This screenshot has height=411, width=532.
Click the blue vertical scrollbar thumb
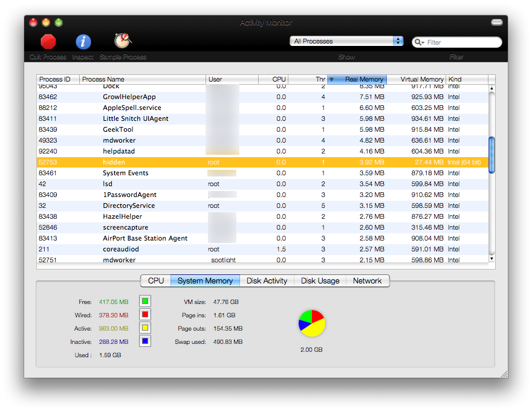(x=491, y=155)
